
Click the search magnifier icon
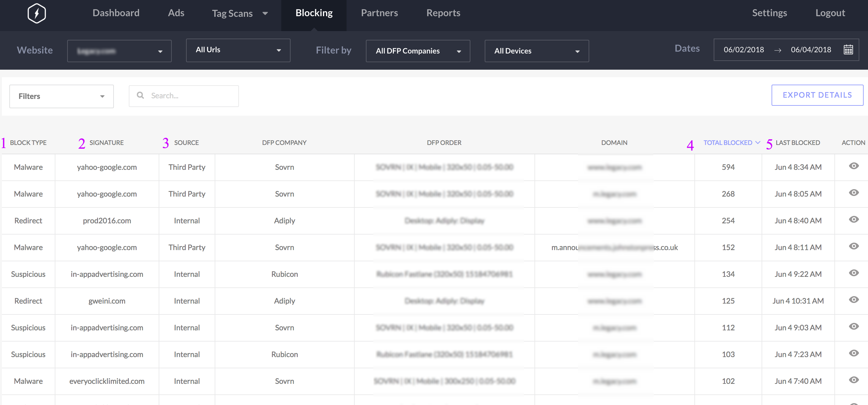pos(141,95)
